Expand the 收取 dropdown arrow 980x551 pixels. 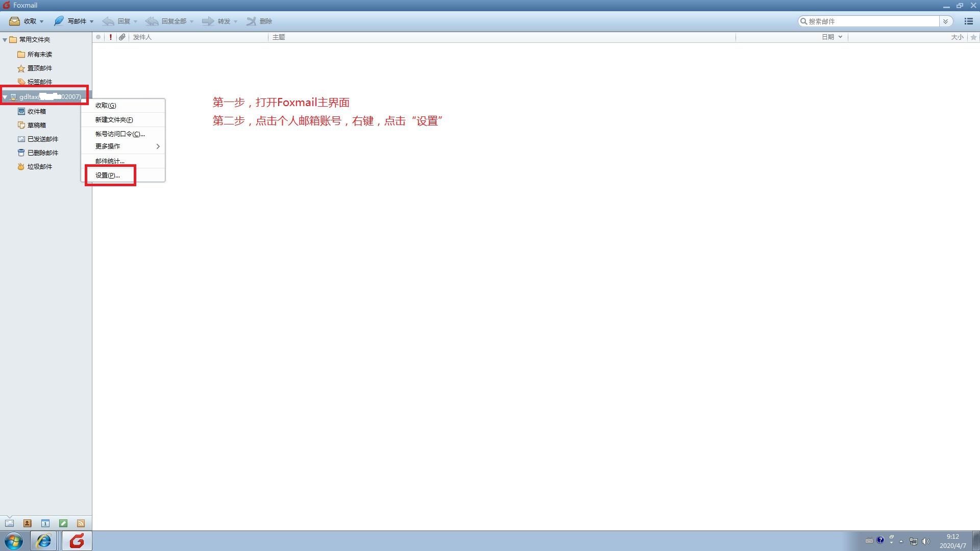(x=41, y=21)
